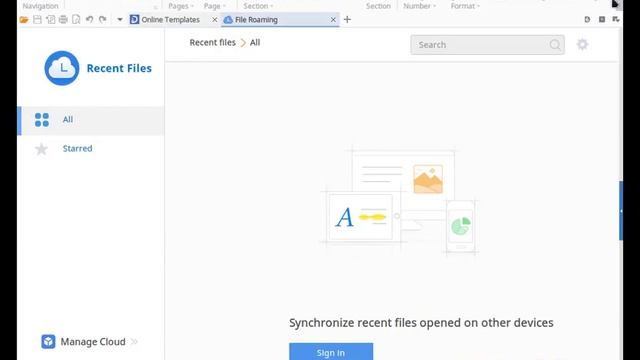Open the Format dropdown in ribbon
640x360 pixels.
tap(465, 6)
